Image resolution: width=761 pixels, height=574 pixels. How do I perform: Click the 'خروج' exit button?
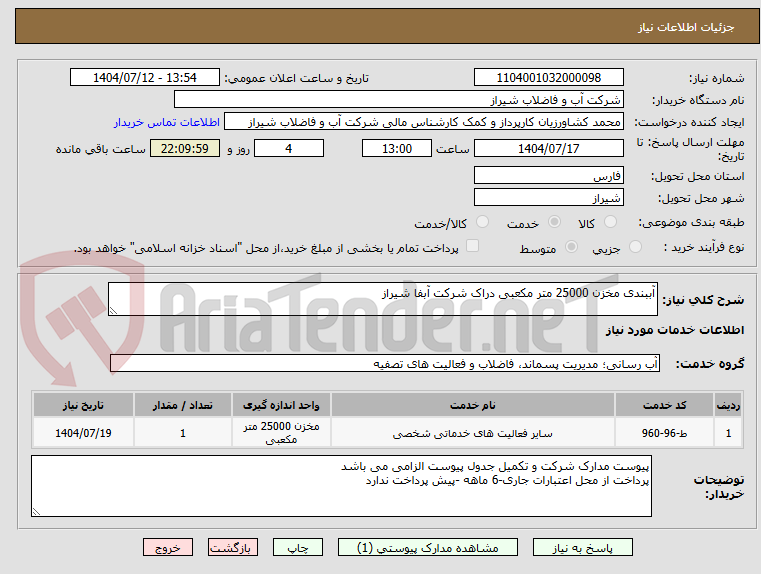167,547
